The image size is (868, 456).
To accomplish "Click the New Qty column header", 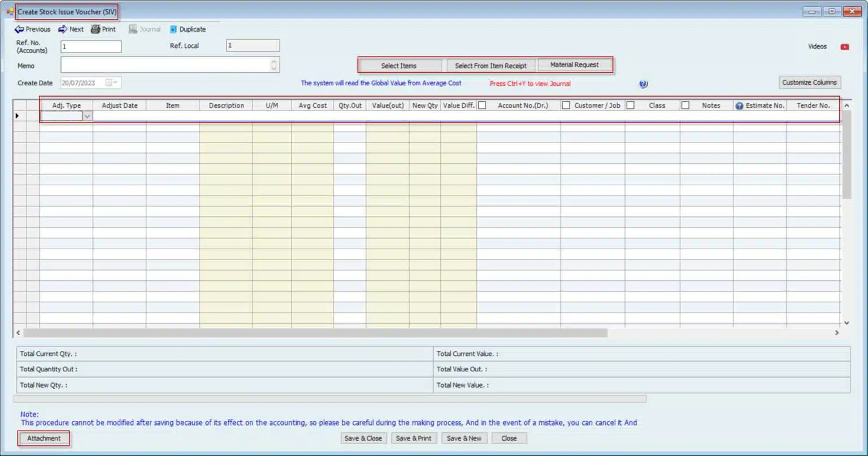I will [425, 106].
